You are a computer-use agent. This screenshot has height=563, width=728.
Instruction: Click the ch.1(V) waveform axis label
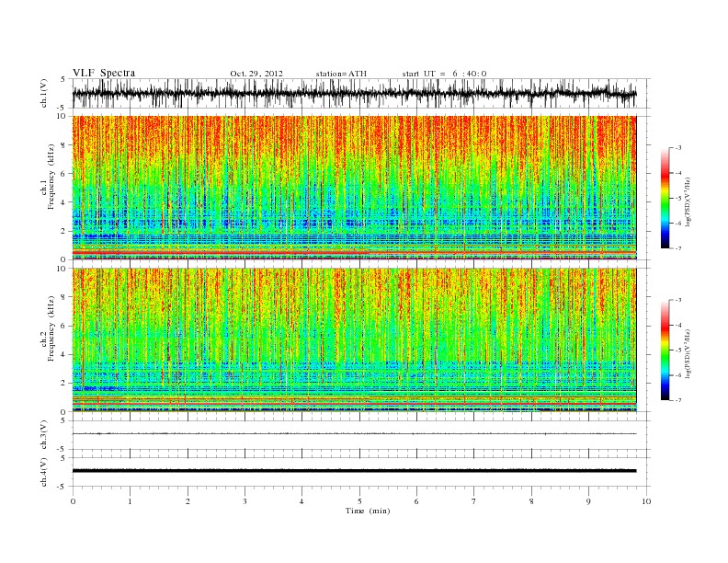[44, 93]
